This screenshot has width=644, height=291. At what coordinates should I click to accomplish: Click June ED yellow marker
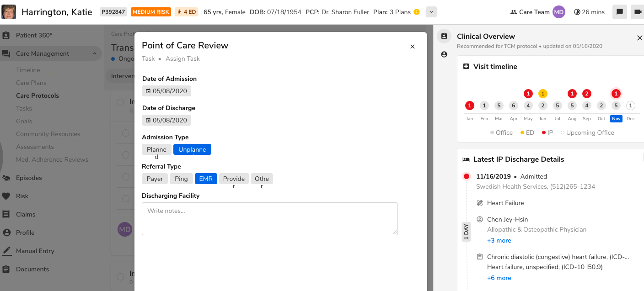pyautogui.click(x=543, y=94)
